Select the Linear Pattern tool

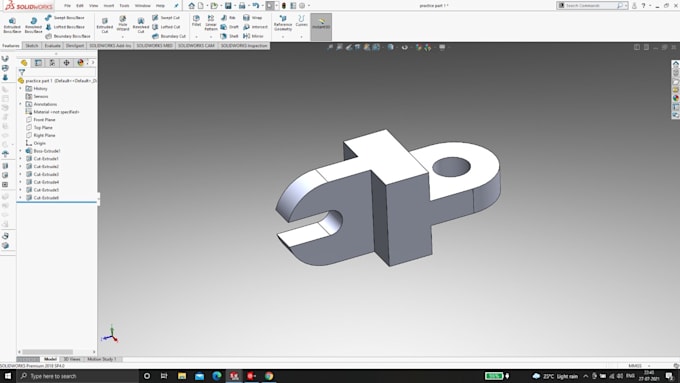[211, 23]
